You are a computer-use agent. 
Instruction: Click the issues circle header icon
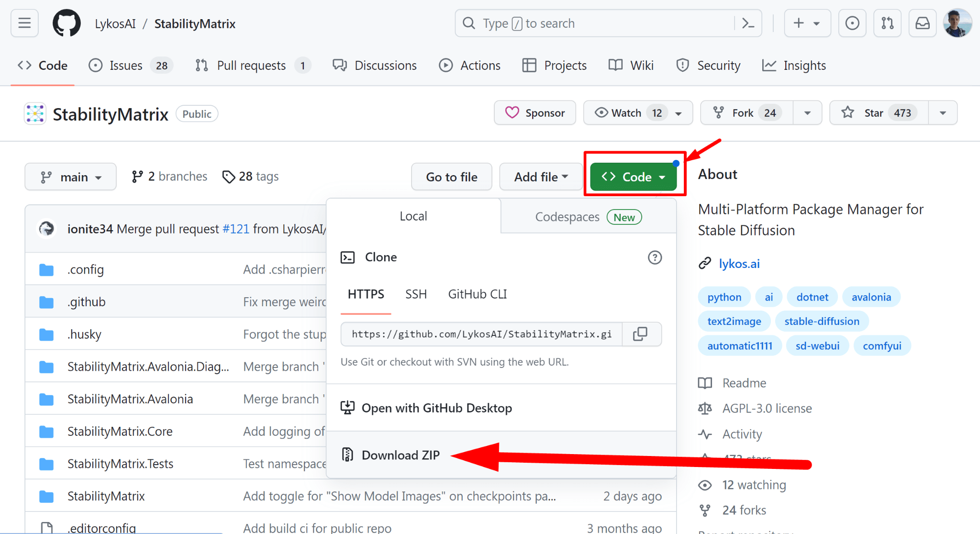852,23
